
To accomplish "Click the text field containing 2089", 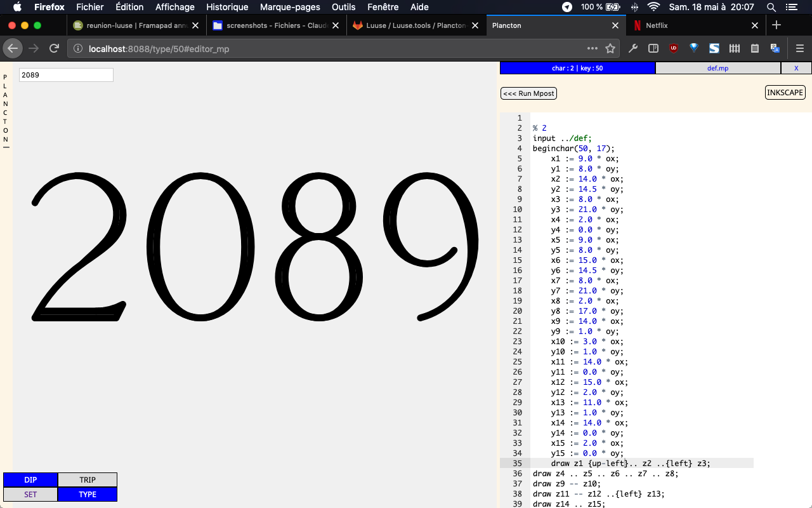I will (x=66, y=75).
